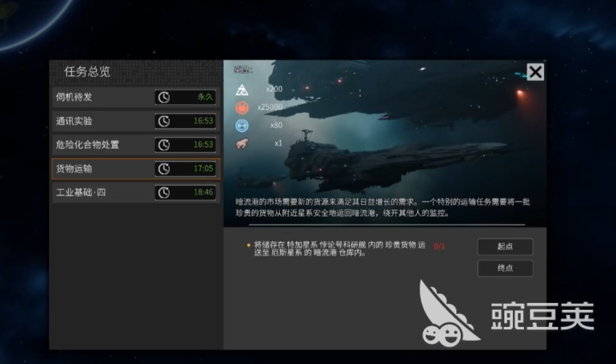The width and height of the screenshot is (616, 364).
Task: Click the clock icon beside 危险化合物处置
Action: point(164,145)
